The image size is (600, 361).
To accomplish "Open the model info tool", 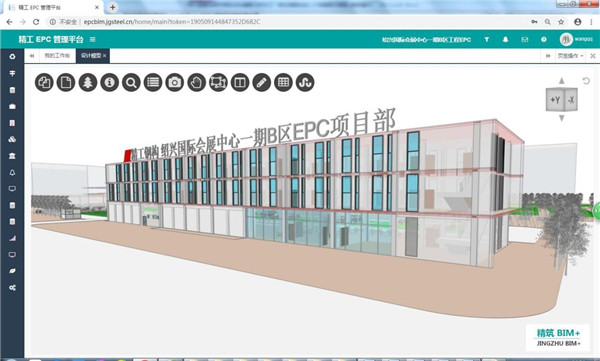I will tap(109, 82).
